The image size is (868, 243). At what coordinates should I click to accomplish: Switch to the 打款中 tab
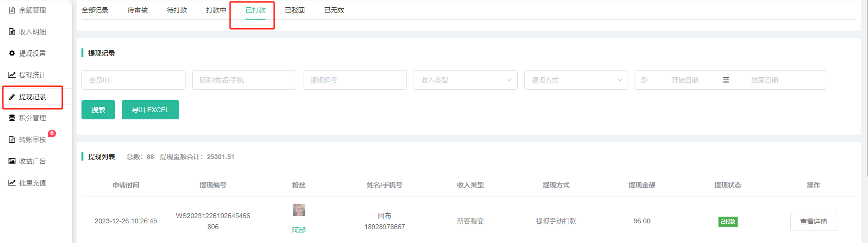(x=216, y=10)
